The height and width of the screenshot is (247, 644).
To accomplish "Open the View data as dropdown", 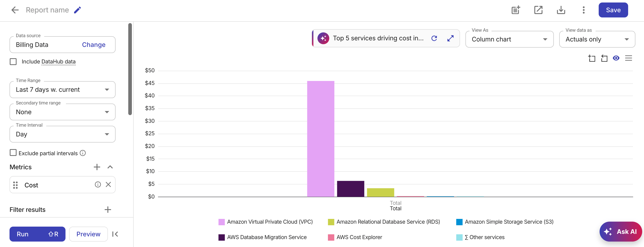I will [597, 39].
